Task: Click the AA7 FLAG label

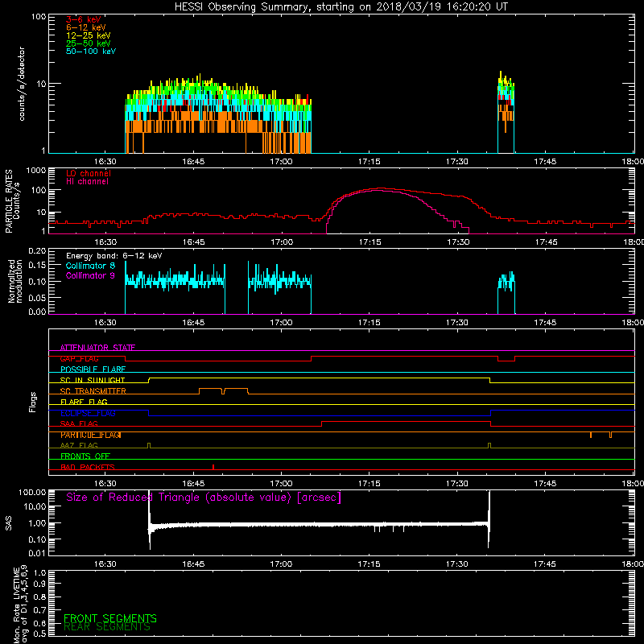Action: [79, 446]
